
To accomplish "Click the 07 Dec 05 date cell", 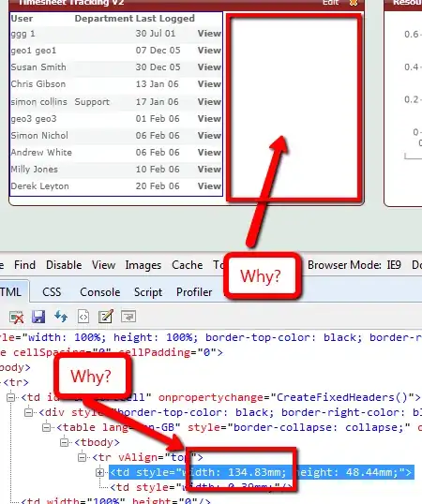I will pos(158,51).
